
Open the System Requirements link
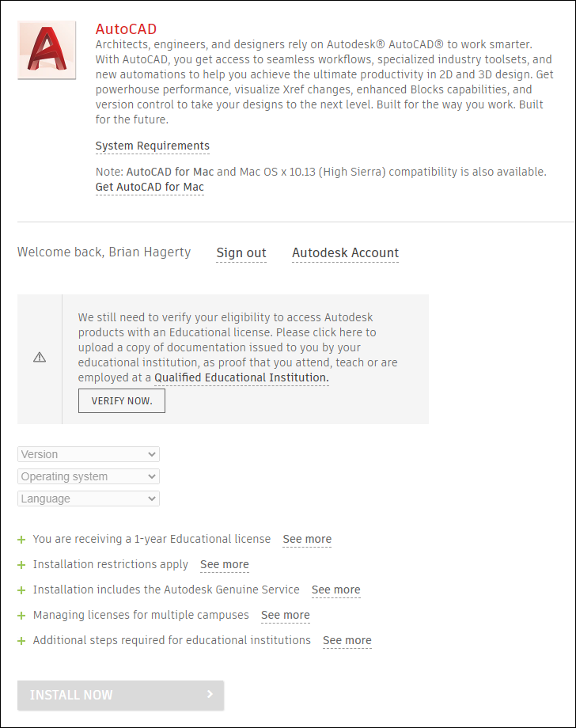point(153,146)
